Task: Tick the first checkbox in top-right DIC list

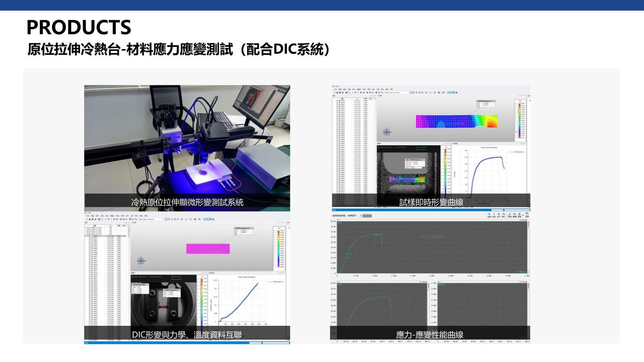Action: pyautogui.click(x=337, y=101)
